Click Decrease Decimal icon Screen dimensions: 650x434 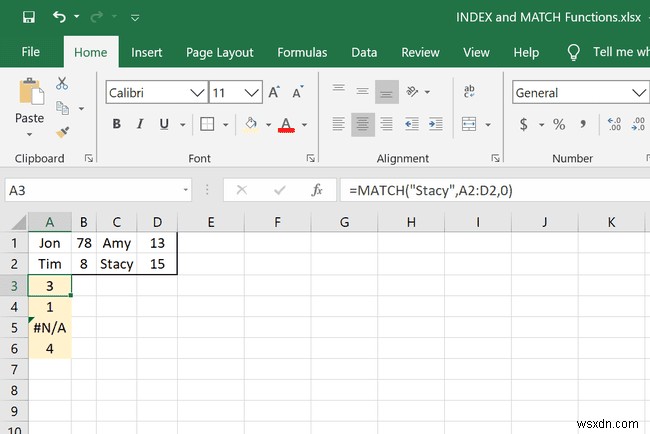coord(638,124)
